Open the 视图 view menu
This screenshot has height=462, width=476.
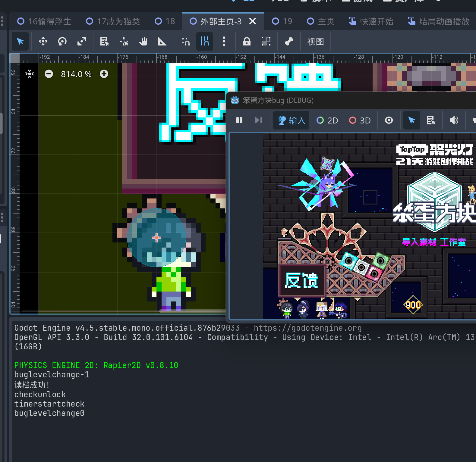click(x=316, y=42)
